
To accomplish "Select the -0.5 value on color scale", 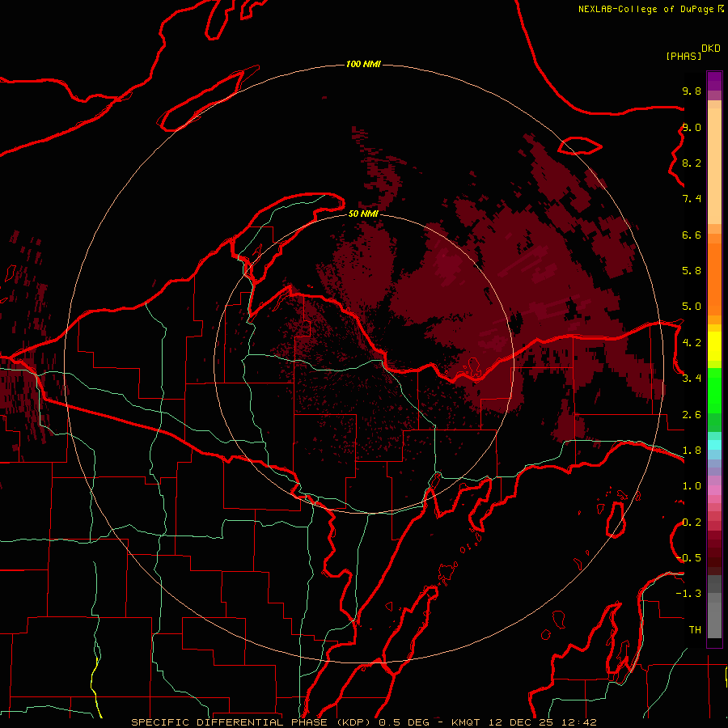I will (x=688, y=558).
